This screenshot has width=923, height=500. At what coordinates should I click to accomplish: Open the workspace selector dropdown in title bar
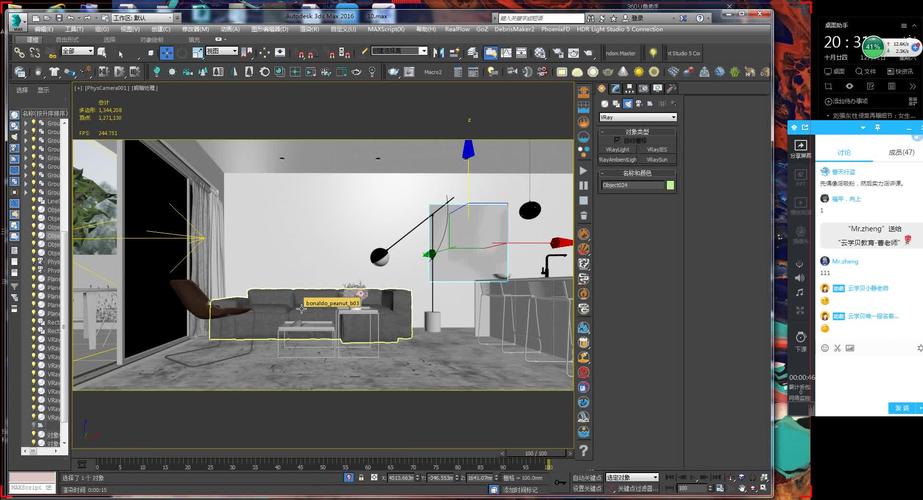pyautogui.click(x=145, y=18)
